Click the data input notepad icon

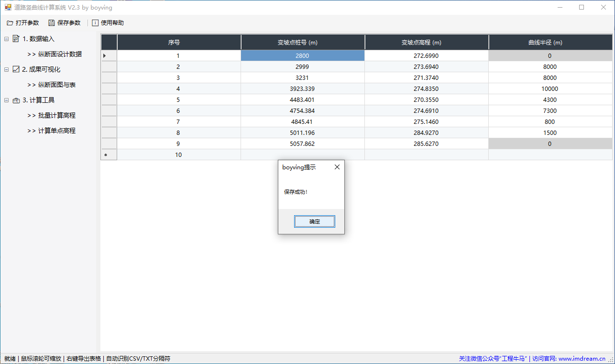tap(16, 39)
